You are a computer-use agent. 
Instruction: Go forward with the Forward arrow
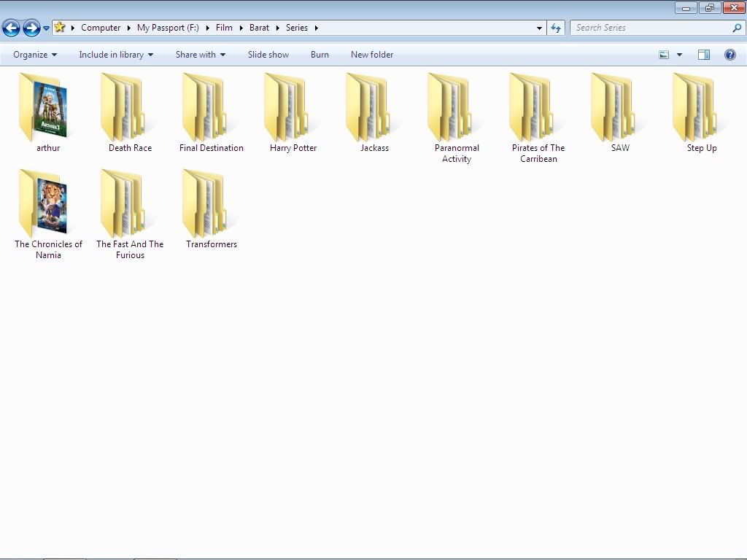pos(31,28)
